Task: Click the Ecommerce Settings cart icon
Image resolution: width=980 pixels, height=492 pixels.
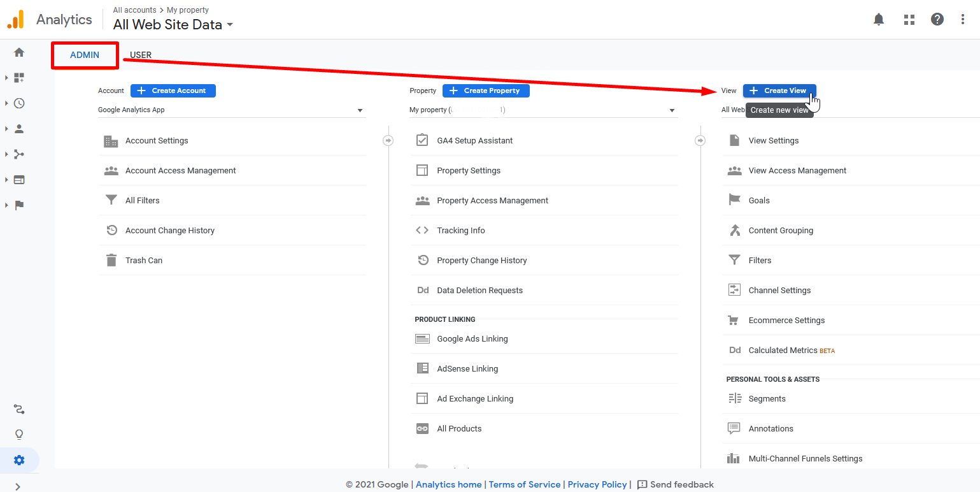Action: click(x=734, y=320)
